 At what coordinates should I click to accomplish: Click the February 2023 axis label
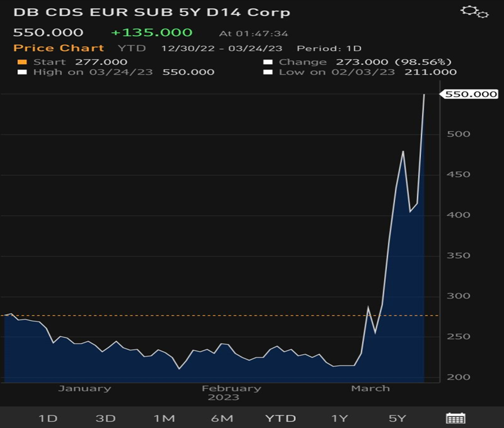(231, 393)
